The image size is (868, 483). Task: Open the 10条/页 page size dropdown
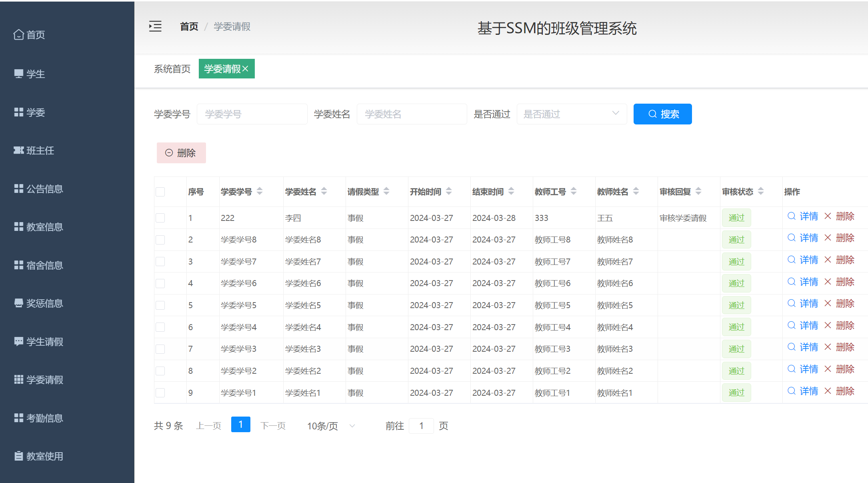coord(331,426)
